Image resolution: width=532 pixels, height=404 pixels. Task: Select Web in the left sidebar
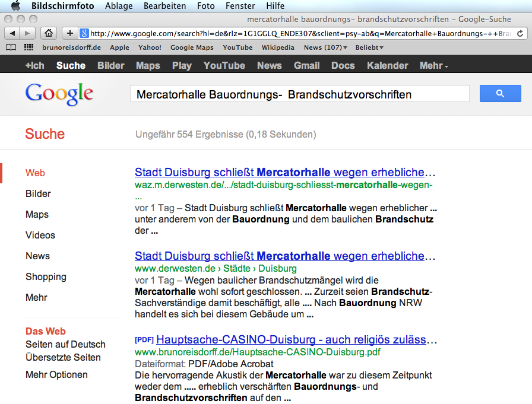pos(35,173)
